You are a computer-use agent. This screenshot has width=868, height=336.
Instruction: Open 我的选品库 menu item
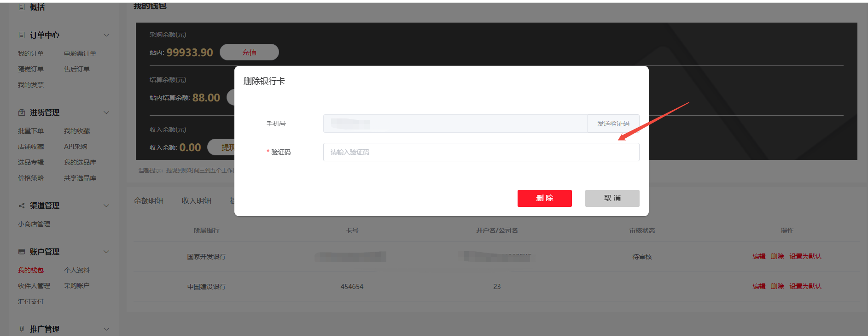click(x=80, y=162)
